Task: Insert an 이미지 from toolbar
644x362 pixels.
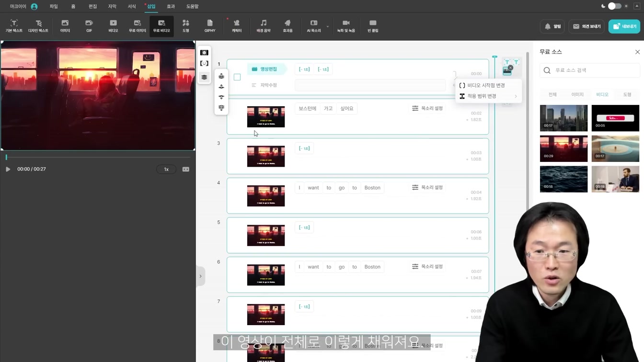Action: (x=65, y=26)
